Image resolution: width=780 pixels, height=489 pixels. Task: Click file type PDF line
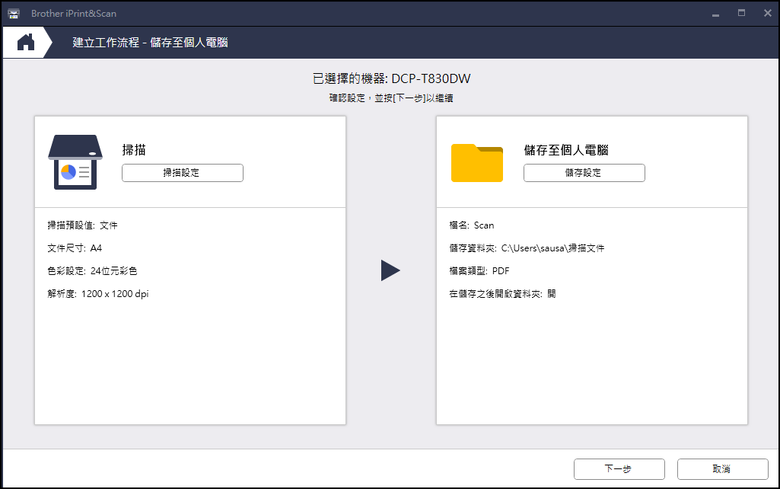[x=479, y=271]
